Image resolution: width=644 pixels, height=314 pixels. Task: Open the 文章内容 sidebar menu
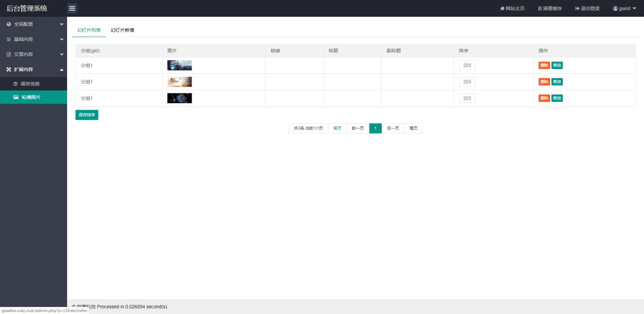pyautogui.click(x=34, y=54)
